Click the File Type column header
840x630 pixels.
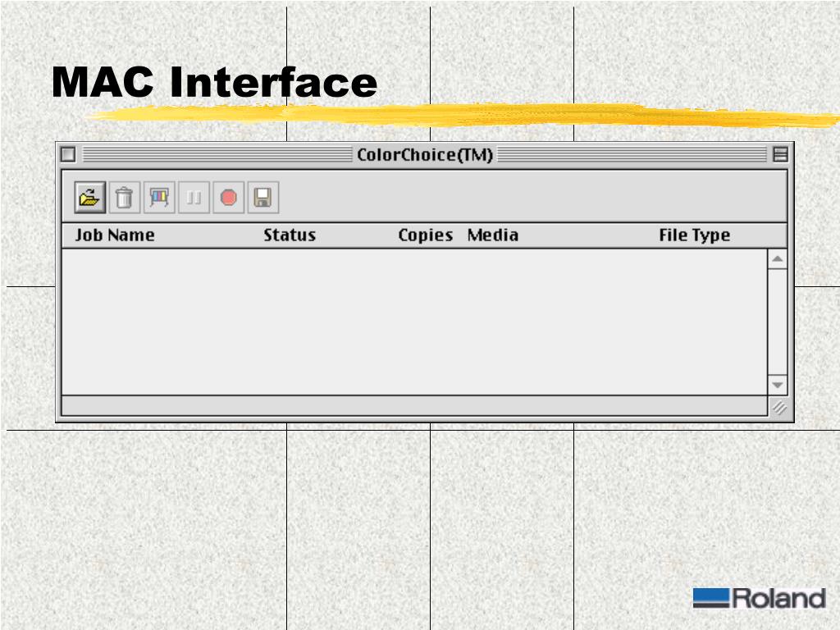694,235
